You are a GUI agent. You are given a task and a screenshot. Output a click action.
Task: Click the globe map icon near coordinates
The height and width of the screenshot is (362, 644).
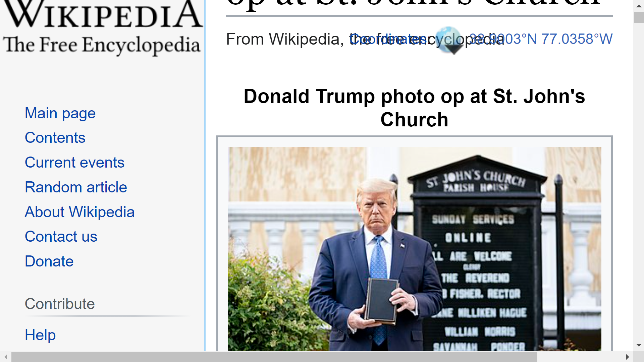pos(450,40)
